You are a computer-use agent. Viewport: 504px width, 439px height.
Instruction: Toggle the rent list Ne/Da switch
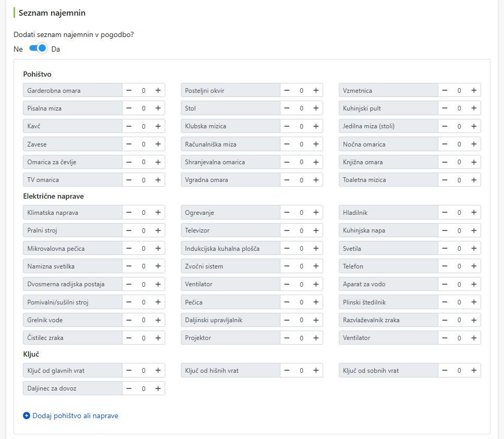click(38, 48)
